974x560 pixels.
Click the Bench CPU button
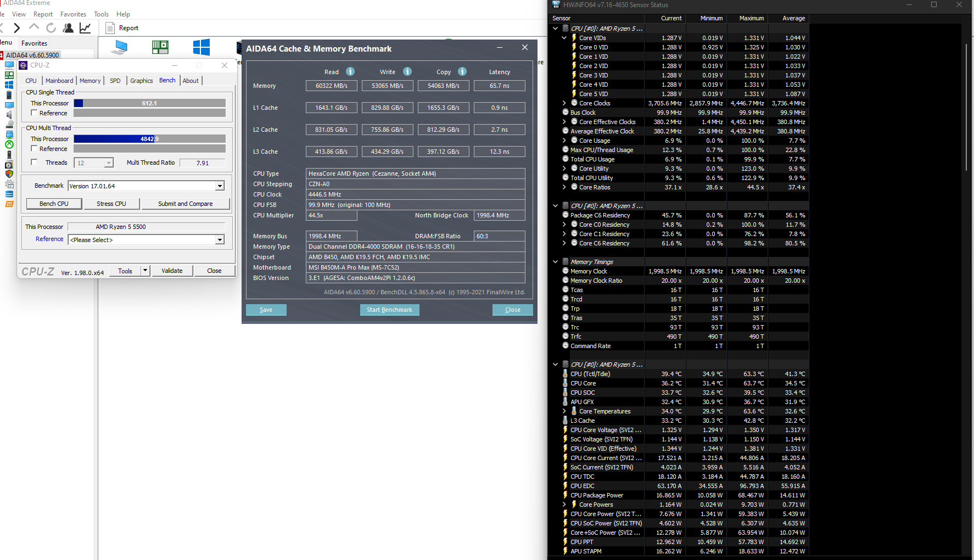(54, 204)
